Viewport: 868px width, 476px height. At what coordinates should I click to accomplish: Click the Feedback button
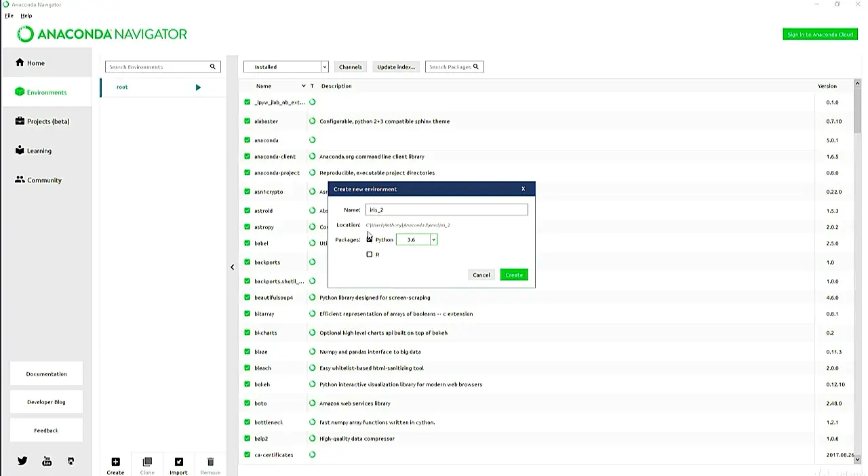coord(47,431)
